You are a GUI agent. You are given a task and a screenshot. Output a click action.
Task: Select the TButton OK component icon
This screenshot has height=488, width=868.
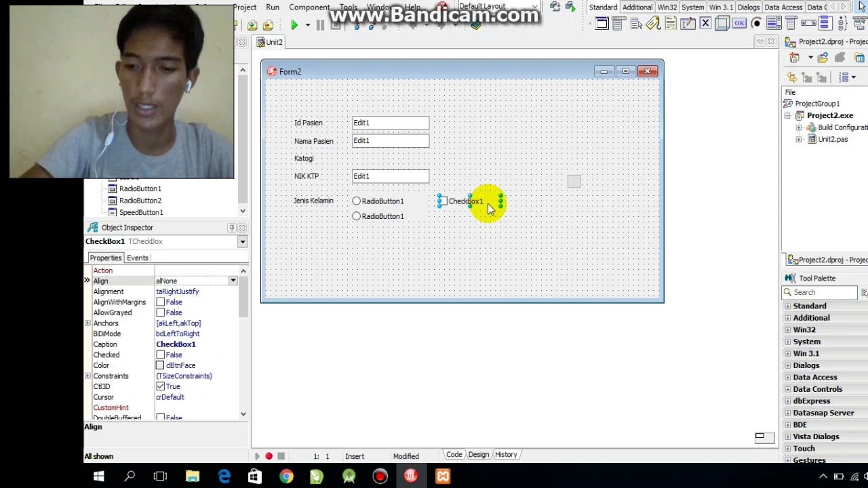pos(739,24)
